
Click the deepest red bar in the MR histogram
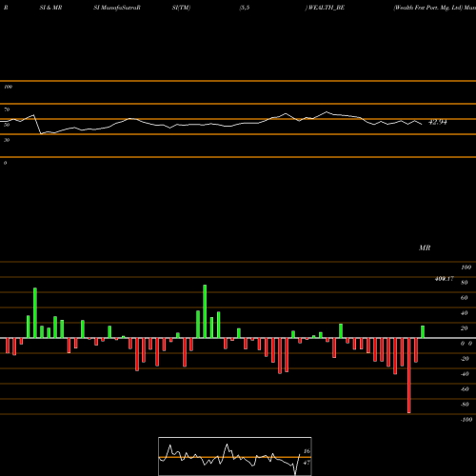[408, 375]
